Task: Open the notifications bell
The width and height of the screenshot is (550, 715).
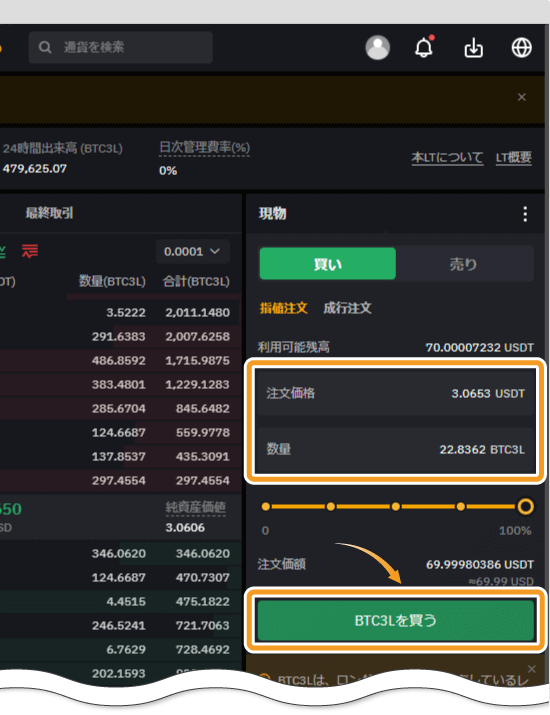Action: tap(424, 47)
